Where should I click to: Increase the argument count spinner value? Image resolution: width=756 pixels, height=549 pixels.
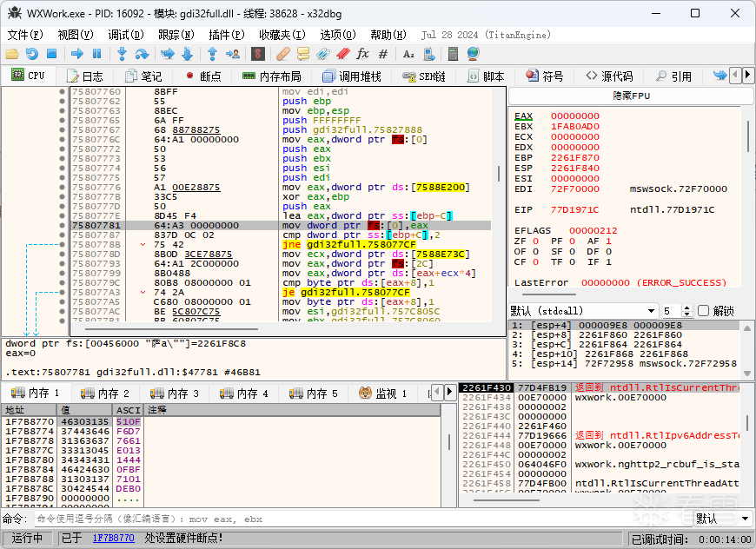tap(688, 308)
